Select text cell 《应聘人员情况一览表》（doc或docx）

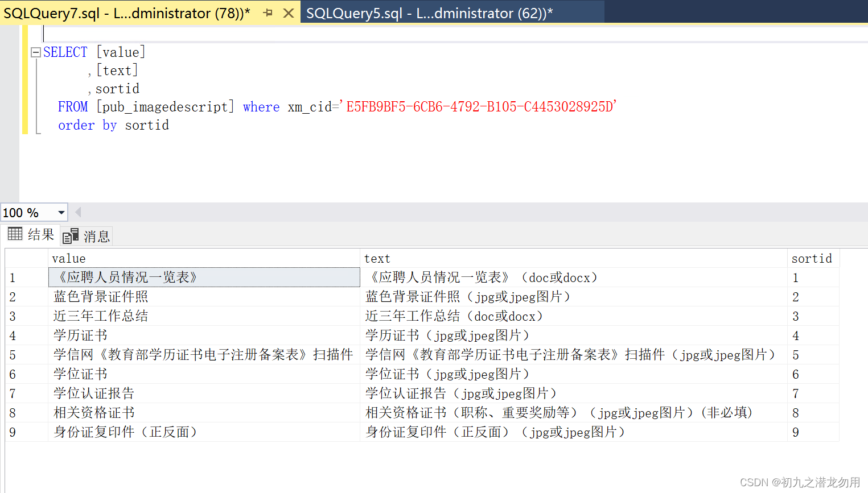tap(574, 277)
